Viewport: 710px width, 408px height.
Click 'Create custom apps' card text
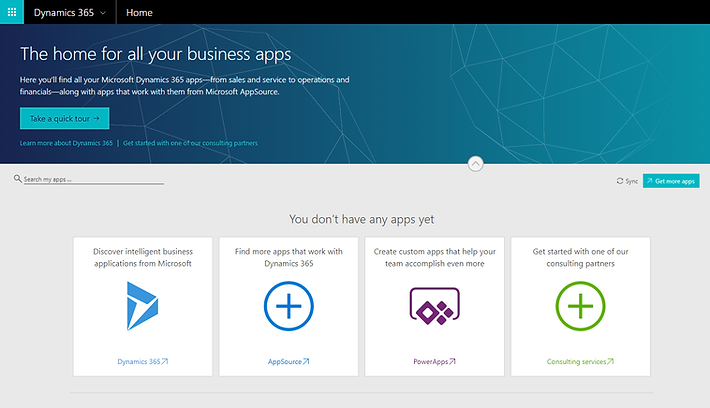(435, 257)
